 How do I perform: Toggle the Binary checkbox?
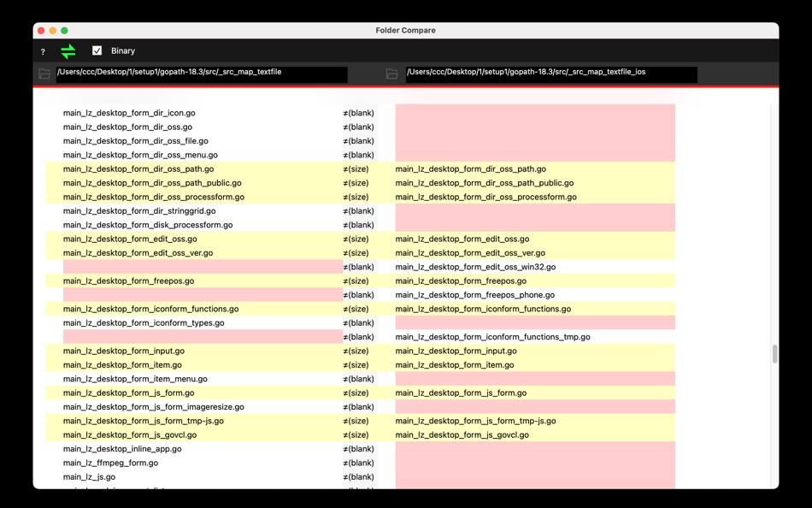coord(97,50)
